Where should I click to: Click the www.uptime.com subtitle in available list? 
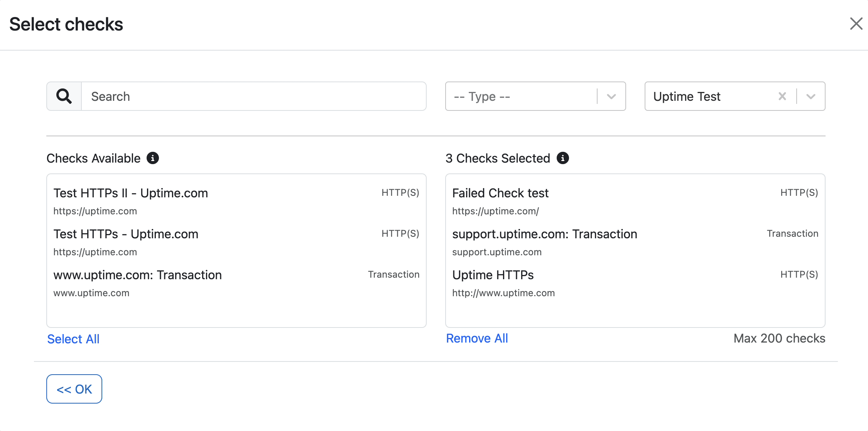[91, 293]
